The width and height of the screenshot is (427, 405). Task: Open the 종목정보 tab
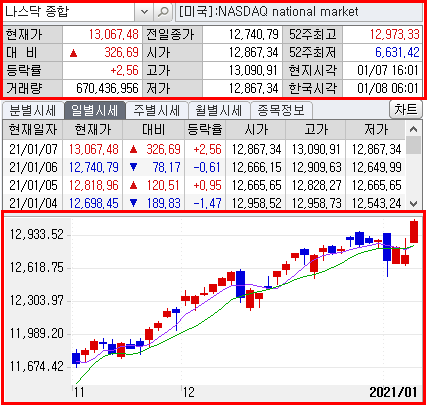coord(281,110)
